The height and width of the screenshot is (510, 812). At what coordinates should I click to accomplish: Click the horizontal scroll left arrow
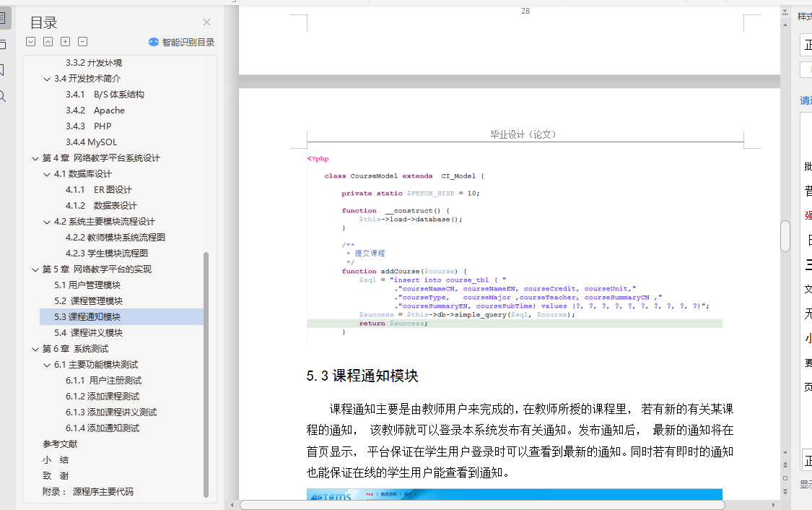232,505
